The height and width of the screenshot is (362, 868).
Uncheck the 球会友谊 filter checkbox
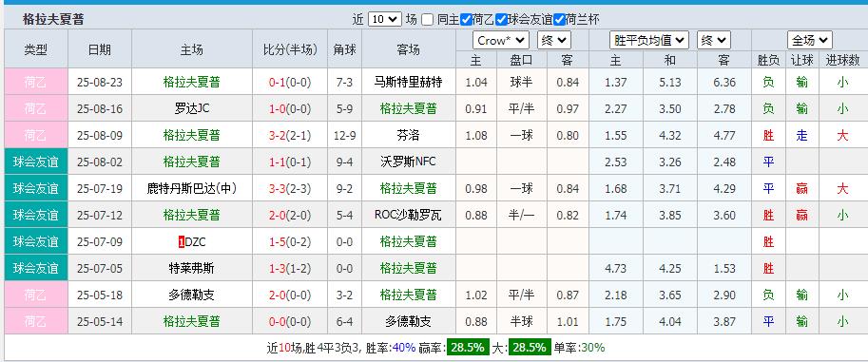[x=502, y=19]
